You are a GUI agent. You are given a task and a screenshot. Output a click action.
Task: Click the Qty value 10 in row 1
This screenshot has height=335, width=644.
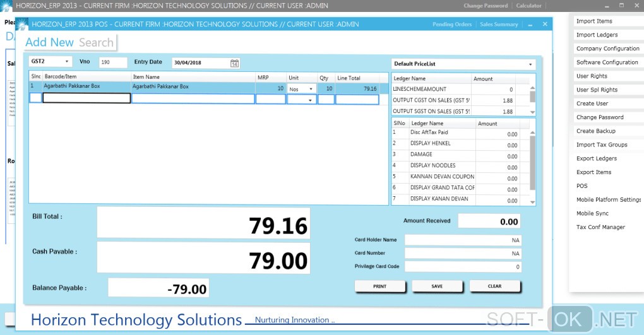[x=326, y=88]
